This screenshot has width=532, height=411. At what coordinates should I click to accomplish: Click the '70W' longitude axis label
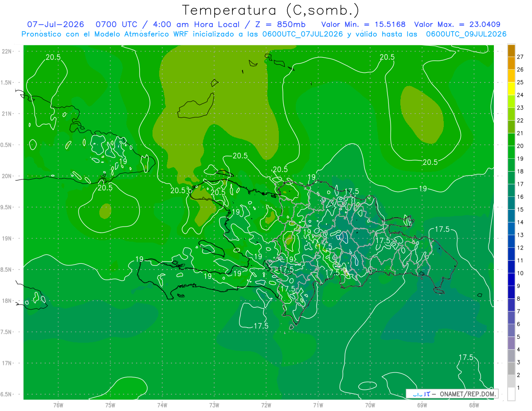click(370, 405)
